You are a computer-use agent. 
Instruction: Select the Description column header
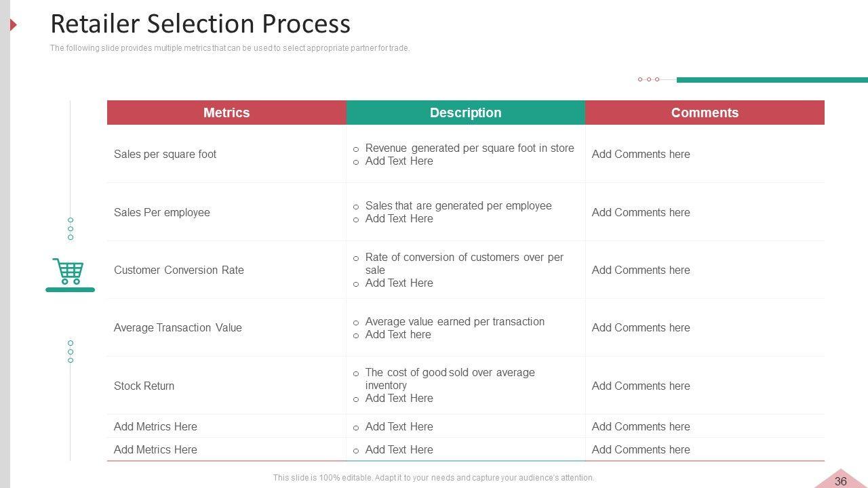[465, 113]
